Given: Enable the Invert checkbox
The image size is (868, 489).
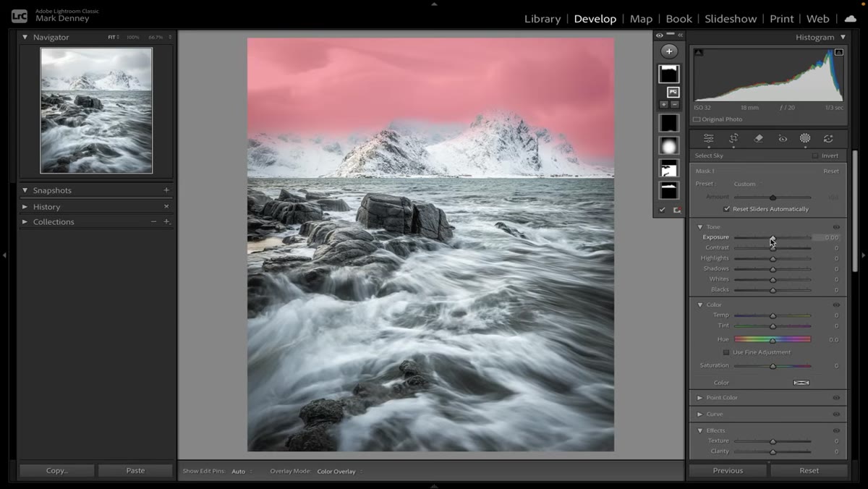Looking at the screenshot, I should click(x=814, y=156).
